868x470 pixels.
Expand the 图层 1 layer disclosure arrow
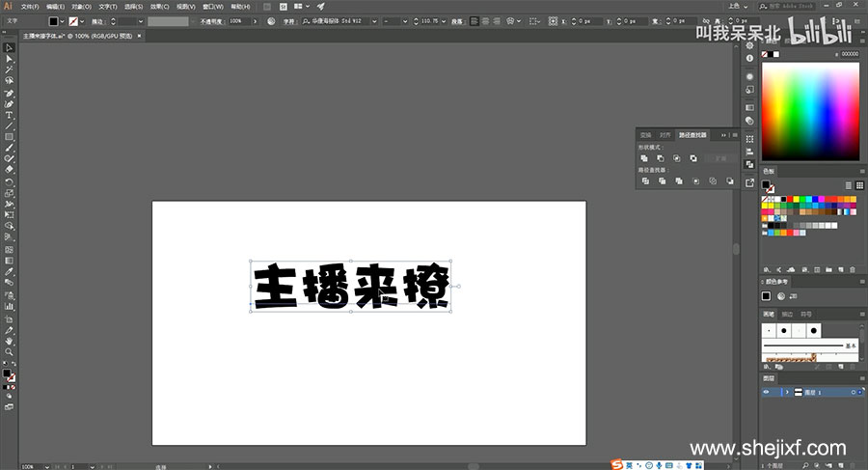click(x=786, y=393)
